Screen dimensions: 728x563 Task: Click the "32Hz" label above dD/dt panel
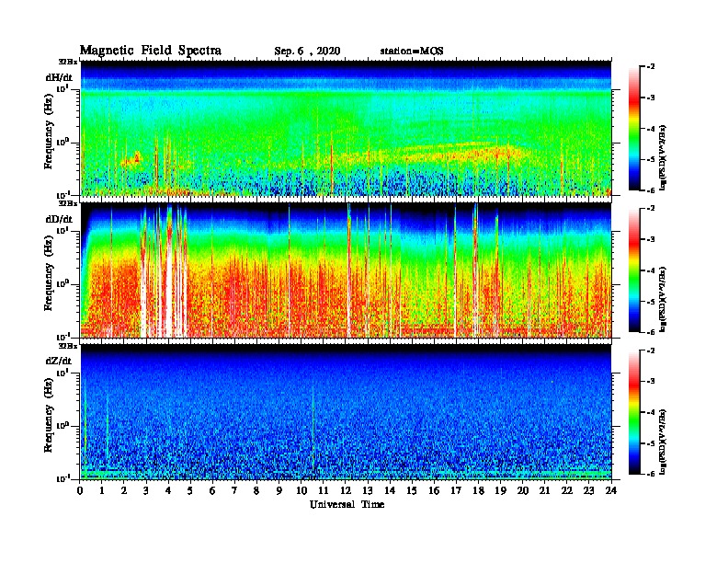pos(68,203)
